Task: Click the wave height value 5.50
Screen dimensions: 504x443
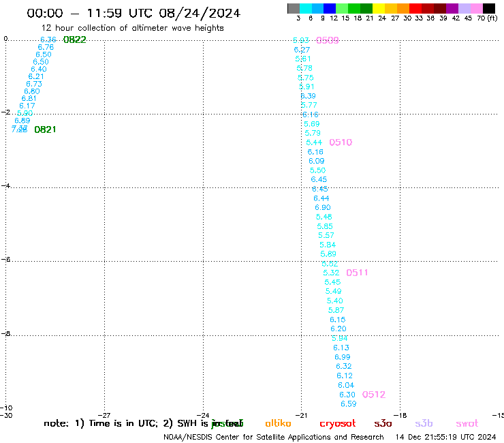Action: tap(317, 170)
